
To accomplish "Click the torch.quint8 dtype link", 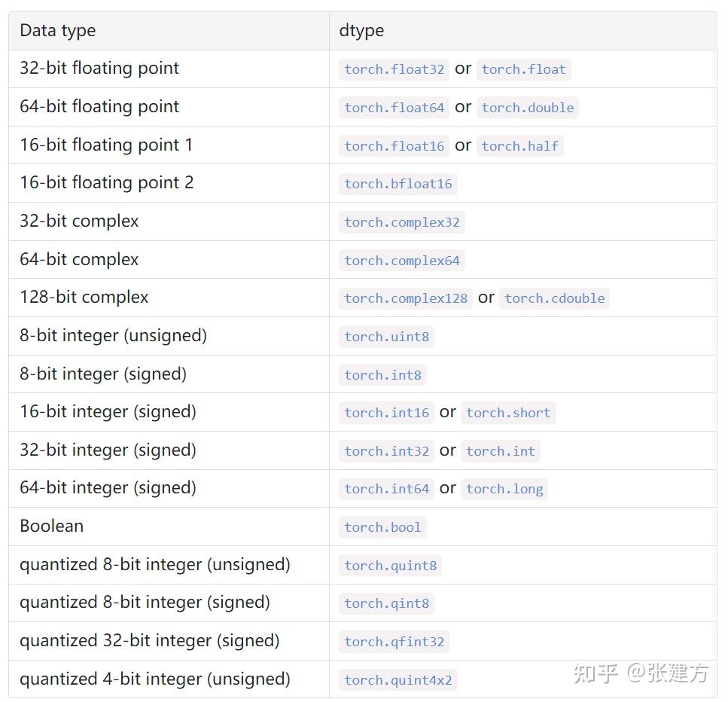I will [x=390, y=566].
